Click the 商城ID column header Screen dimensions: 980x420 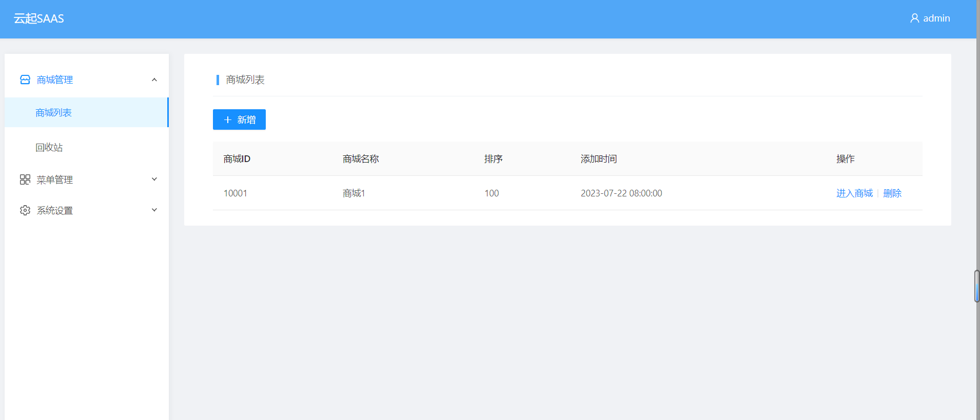tap(237, 159)
